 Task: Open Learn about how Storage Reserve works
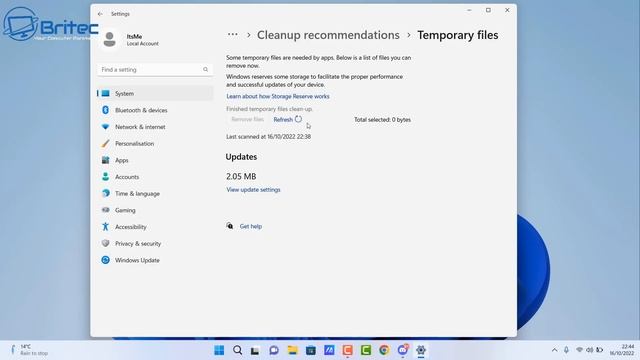coord(278,96)
